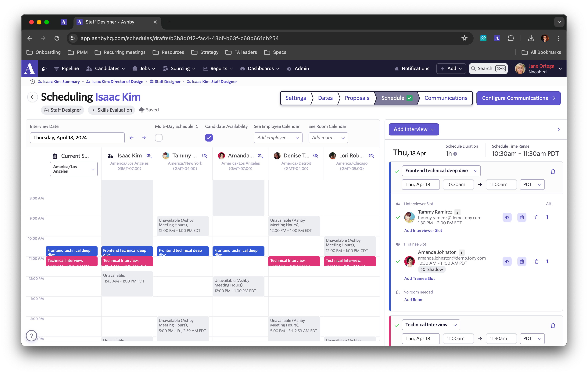Switch to the Proposals step tab
This screenshot has height=374, width=588.
357,98
